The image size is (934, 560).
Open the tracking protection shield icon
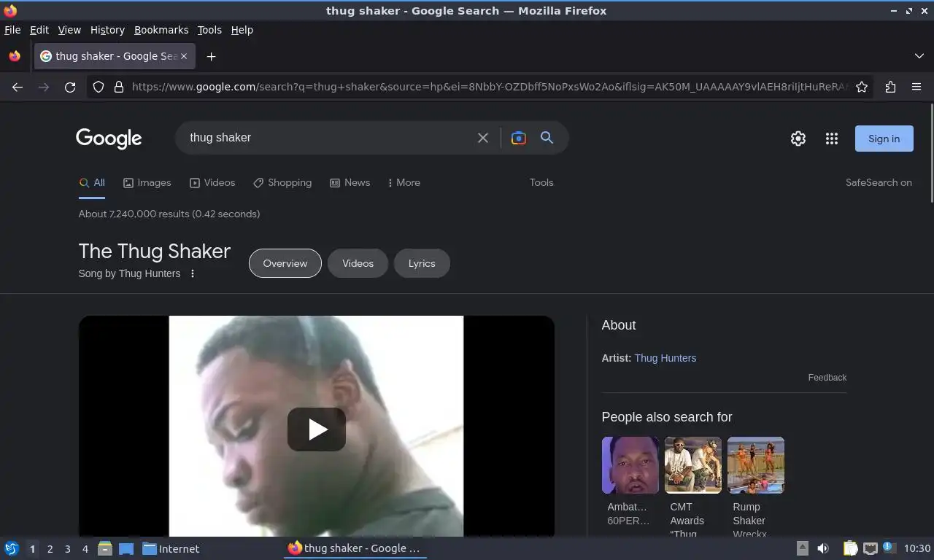point(99,87)
